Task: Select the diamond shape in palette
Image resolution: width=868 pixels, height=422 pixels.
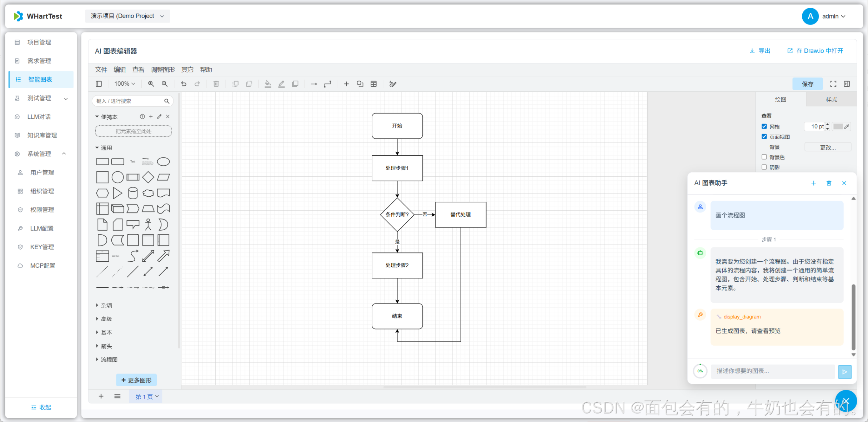Action: (x=148, y=177)
